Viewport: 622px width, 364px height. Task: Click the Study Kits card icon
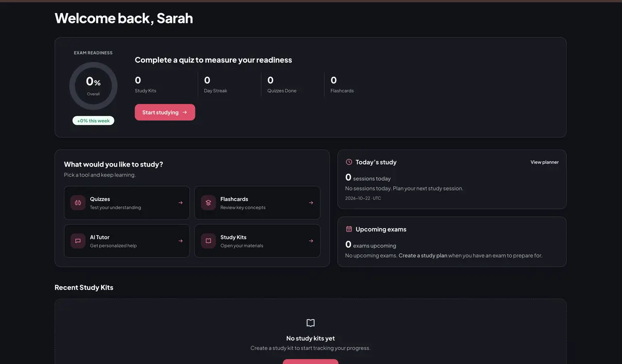[x=208, y=241]
